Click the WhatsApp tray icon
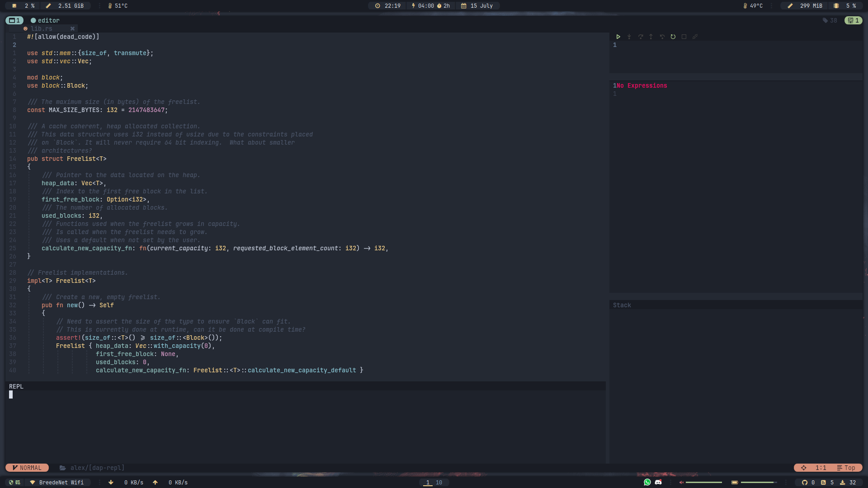This screenshot has width=868, height=488. pyautogui.click(x=647, y=482)
